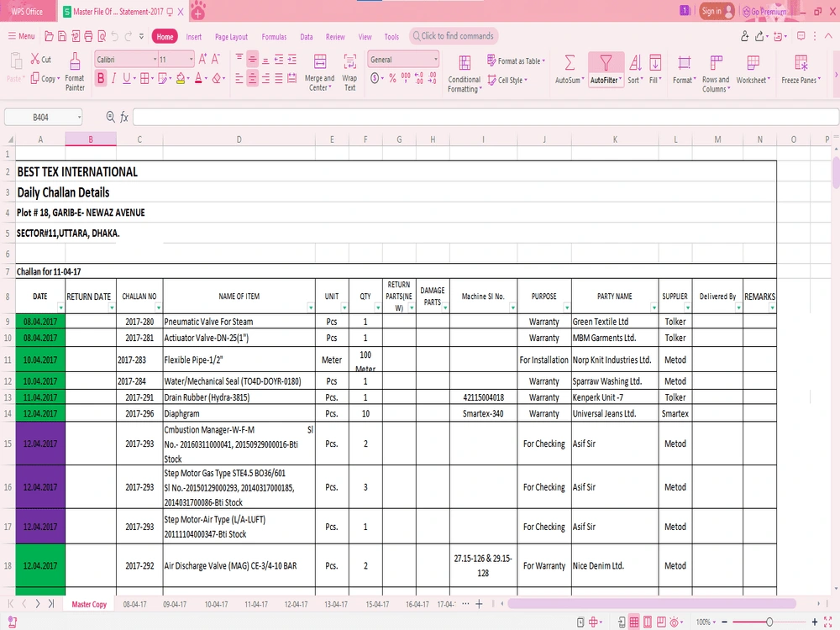Toggle Bold formatting
The height and width of the screenshot is (630, 840).
pos(101,79)
